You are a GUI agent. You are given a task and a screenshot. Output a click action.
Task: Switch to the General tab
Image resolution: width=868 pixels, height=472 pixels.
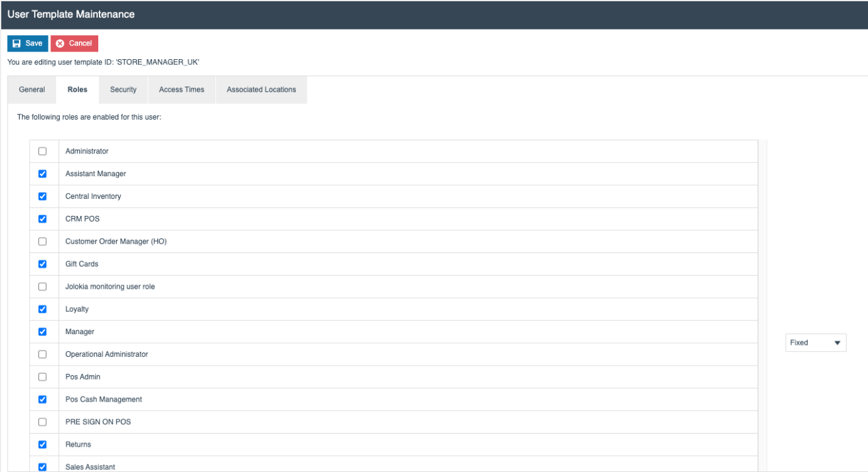click(x=31, y=89)
